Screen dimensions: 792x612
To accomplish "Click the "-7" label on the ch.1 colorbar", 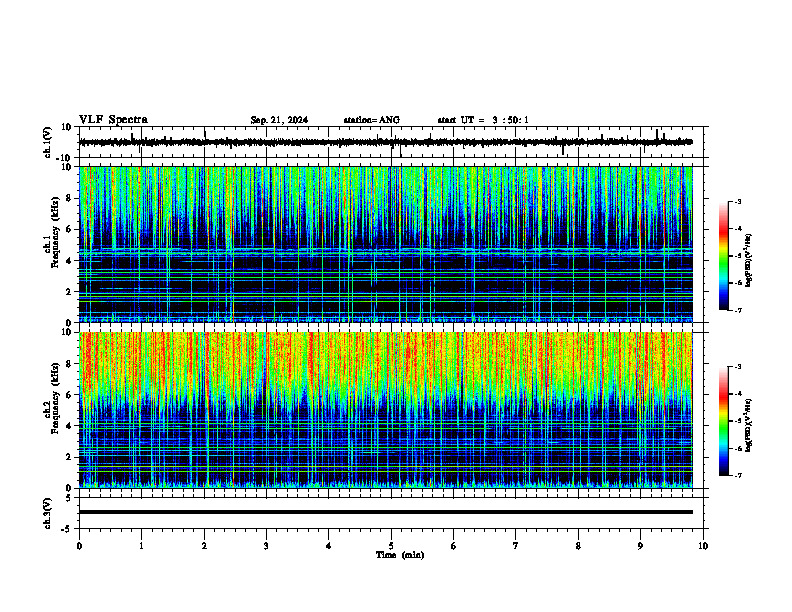I will tap(738, 310).
